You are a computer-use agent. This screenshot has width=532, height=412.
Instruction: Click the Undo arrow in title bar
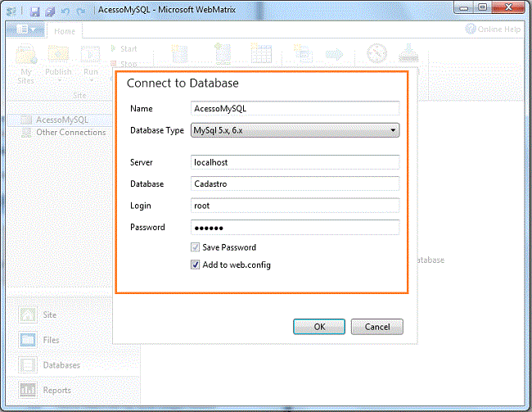65,11
